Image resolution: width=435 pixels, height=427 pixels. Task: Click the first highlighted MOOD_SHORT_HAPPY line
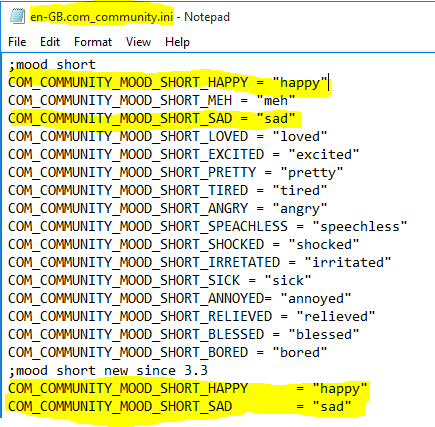[168, 82]
